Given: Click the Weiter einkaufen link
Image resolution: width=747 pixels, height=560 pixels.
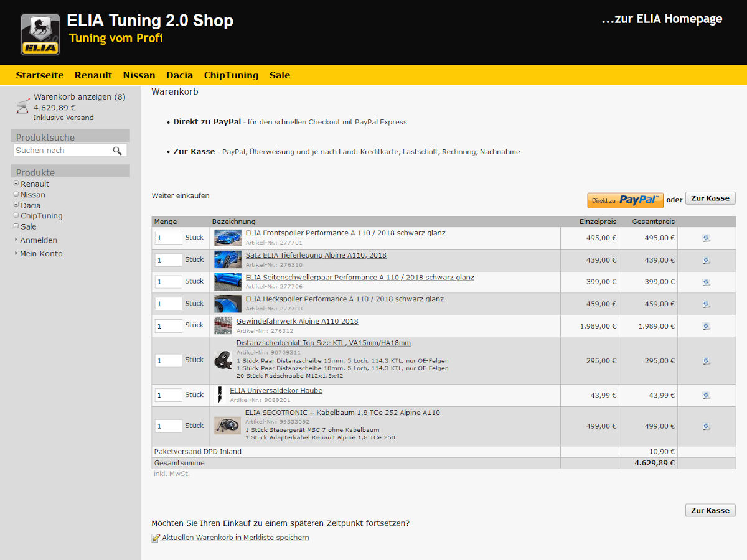Looking at the screenshot, I should click(x=181, y=195).
